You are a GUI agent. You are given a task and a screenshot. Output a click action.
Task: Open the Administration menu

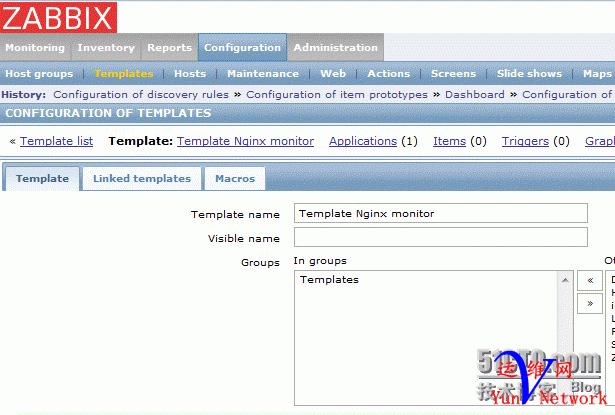[x=336, y=47]
